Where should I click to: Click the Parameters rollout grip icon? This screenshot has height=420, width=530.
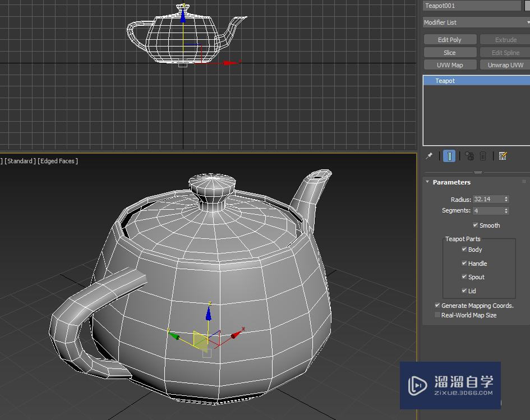point(524,182)
